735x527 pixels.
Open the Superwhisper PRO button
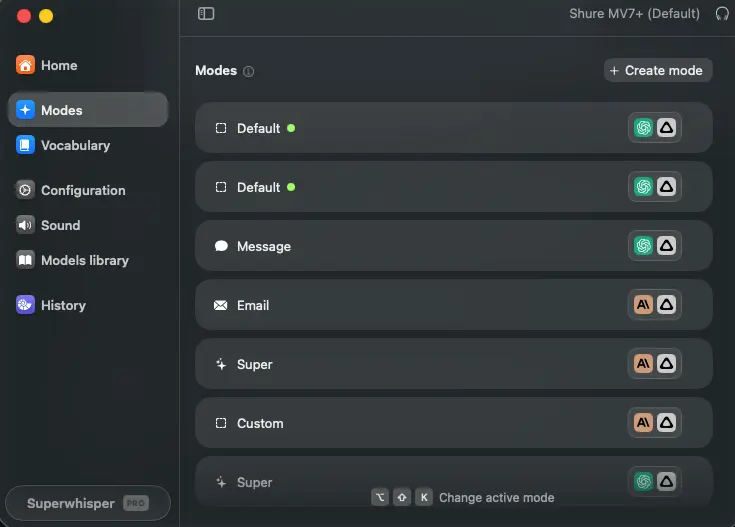(88, 503)
